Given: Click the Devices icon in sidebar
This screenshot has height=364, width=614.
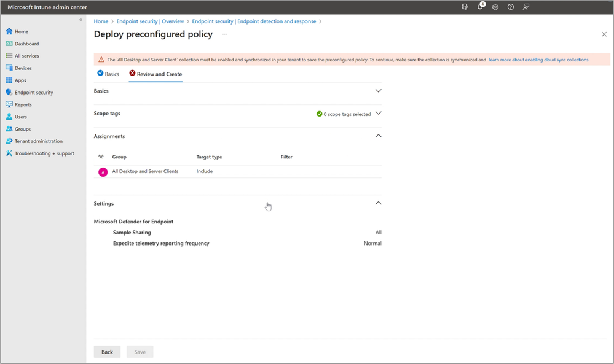Looking at the screenshot, I should pos(9,68).
